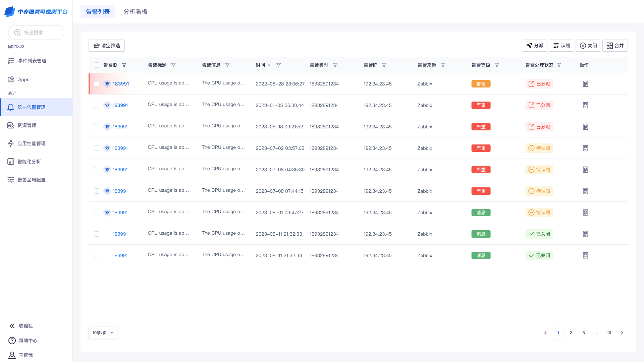Open the detail icon in first row 操作 column
This screenshot has height=362, width=644.
click(585, 84)
